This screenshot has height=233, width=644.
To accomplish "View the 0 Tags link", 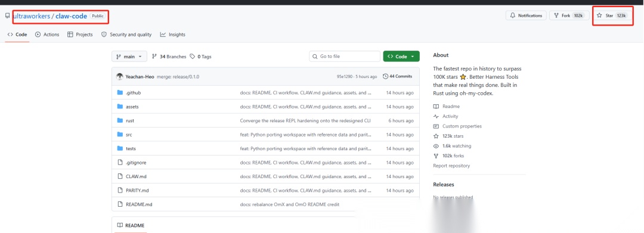I will pos(200,57).
